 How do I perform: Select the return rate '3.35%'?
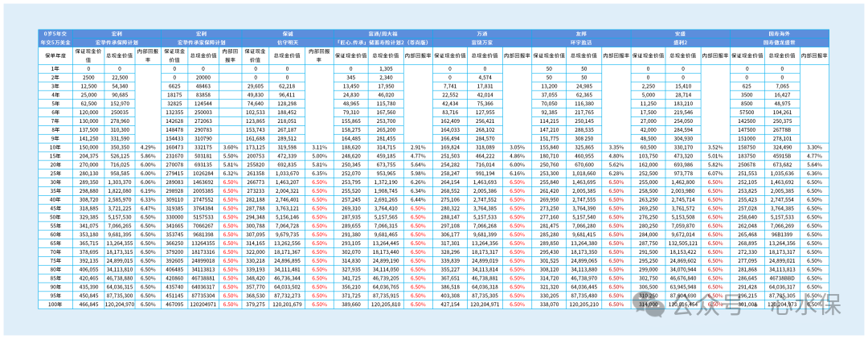point(616,148)
